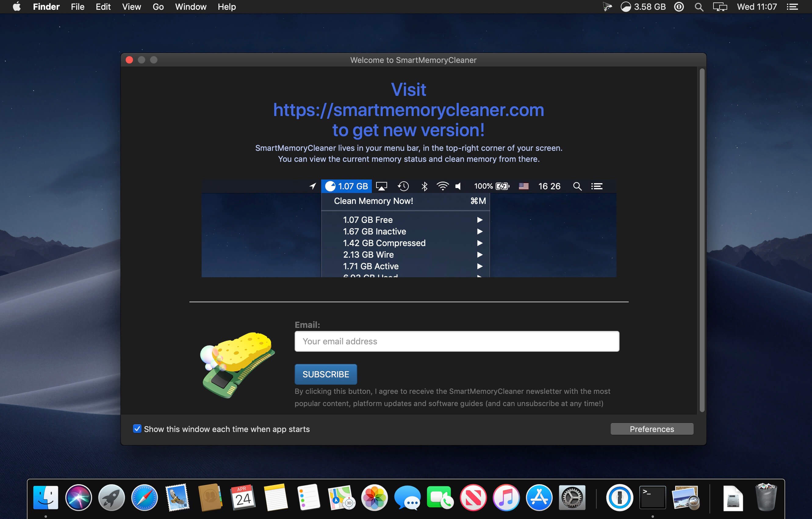Click the Wed 11:07 clock
Viewport: 812px width, 519px height.
(757, 7)
